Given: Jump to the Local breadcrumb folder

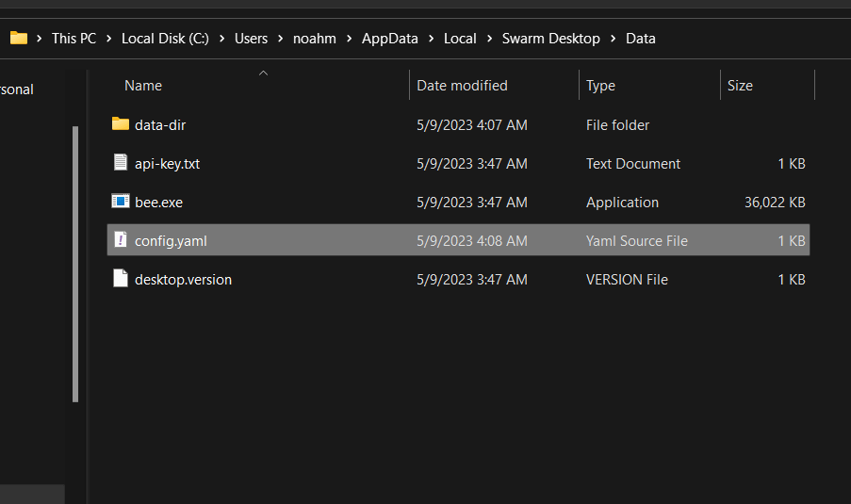Looking at the screenshot, I should [x=460, y=39].
